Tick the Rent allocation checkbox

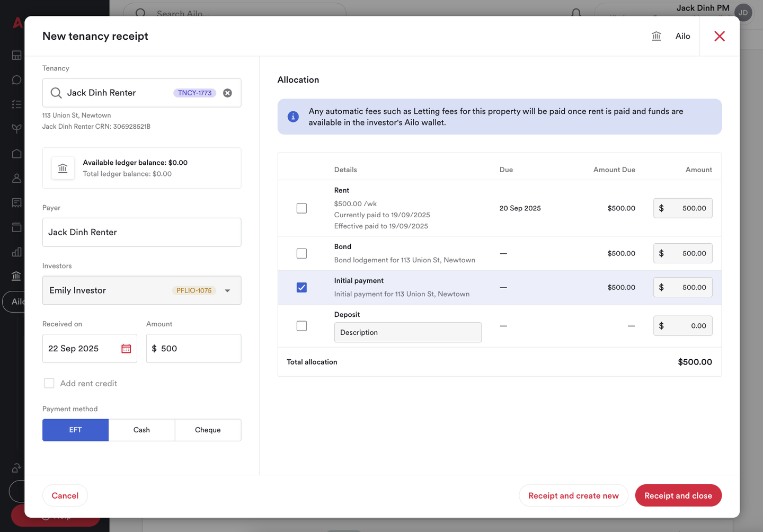coord(301,208)
